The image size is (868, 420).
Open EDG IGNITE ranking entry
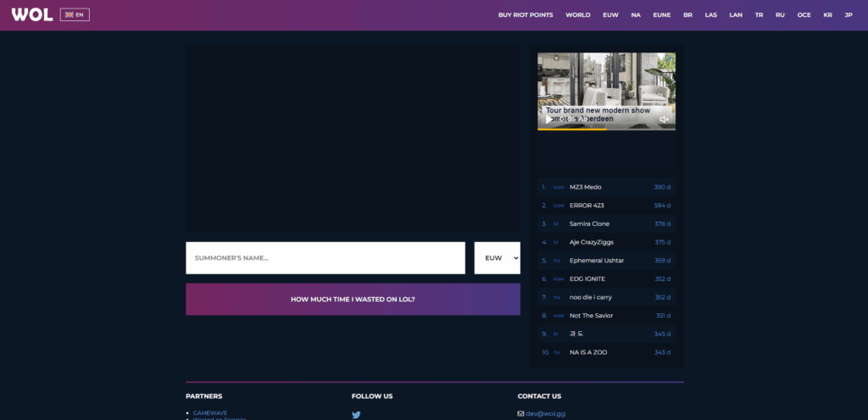(x=606, y=279)
